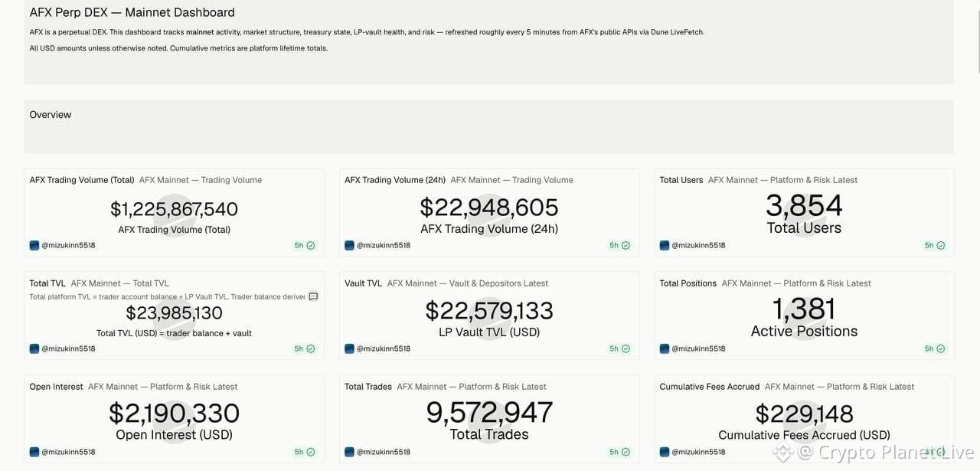
Task: Open @mizukinn5518 profile link under Total Positions
Action: (x=699, y=349)
